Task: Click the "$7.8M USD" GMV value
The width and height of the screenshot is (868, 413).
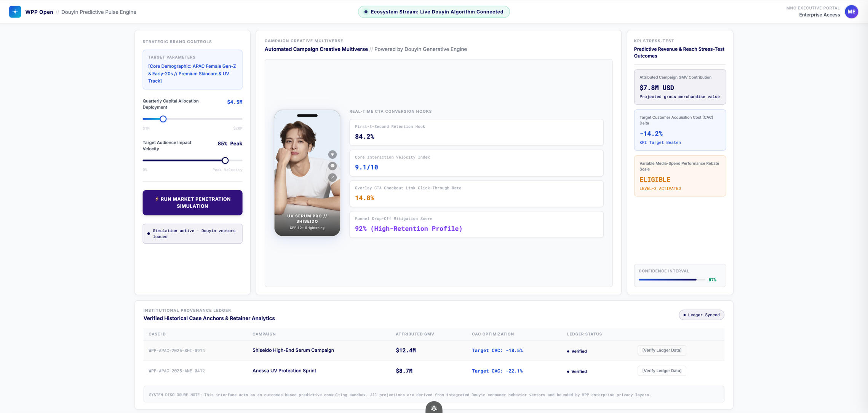Action: point(657,88)
